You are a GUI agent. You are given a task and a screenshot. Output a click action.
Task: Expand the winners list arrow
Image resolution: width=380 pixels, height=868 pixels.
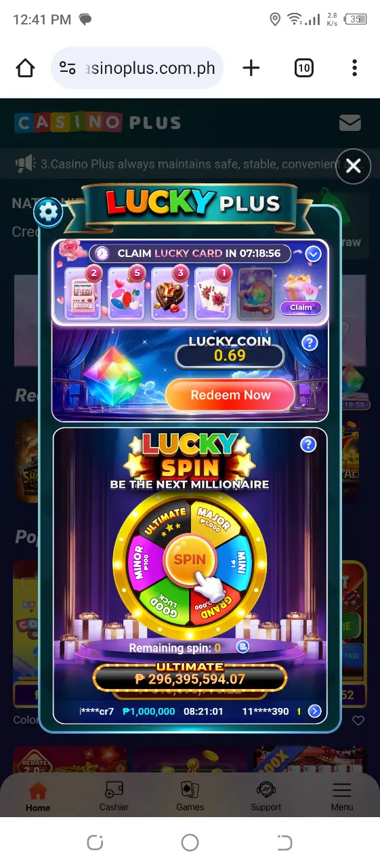tap(314, 711)
